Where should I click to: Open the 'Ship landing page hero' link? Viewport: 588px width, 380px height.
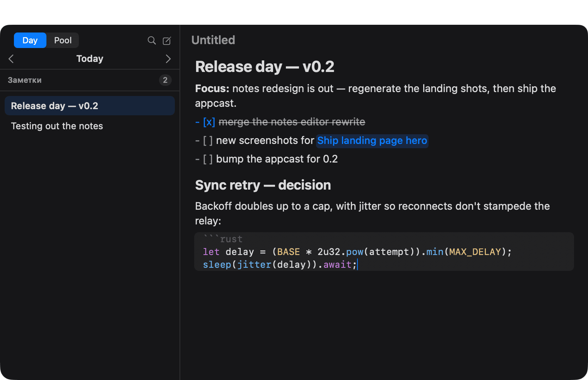(x=372, y=140)
